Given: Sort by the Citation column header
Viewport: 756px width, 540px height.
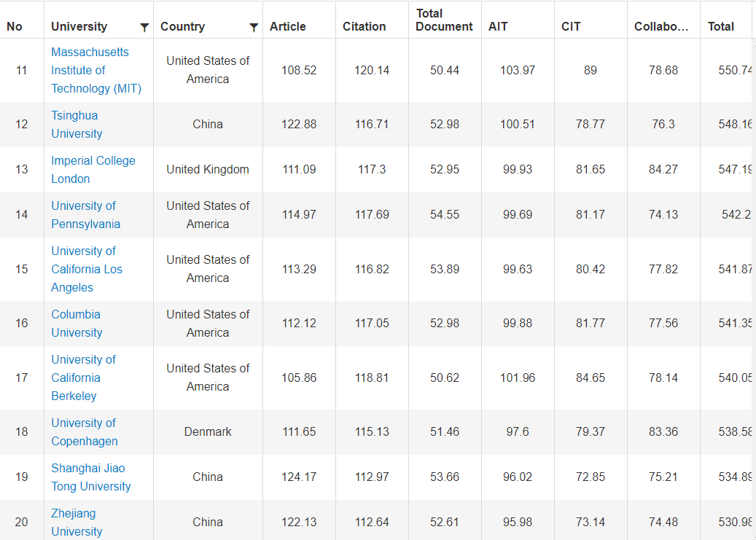Looking at the screenshot, I should tap(364, 26).
